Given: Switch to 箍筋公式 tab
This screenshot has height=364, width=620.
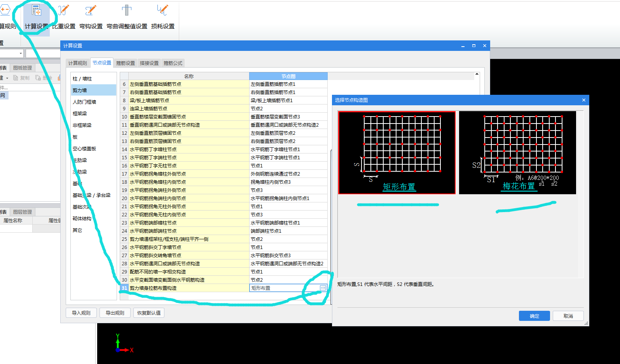Looking at the screenshot, I should coord(173,63).
